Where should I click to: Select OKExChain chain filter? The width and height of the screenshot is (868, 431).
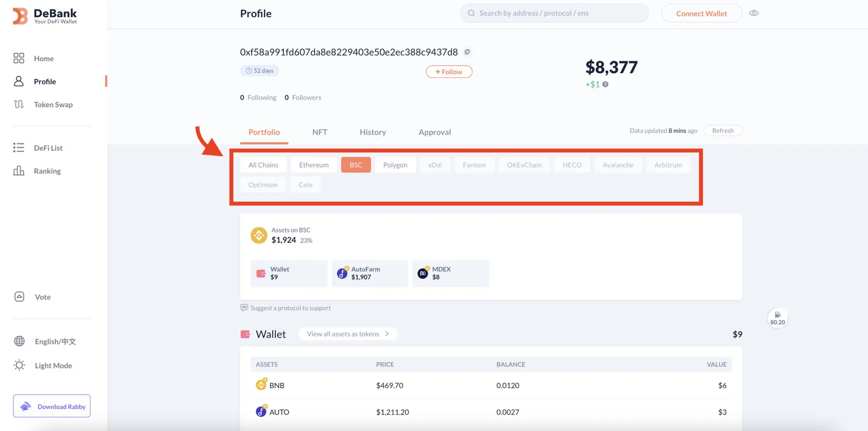point(524,165)
